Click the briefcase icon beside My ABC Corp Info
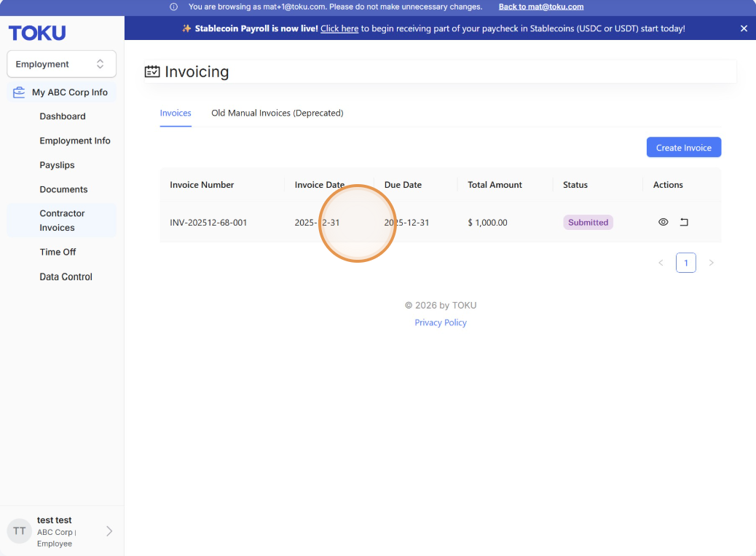 pos(19,92)
